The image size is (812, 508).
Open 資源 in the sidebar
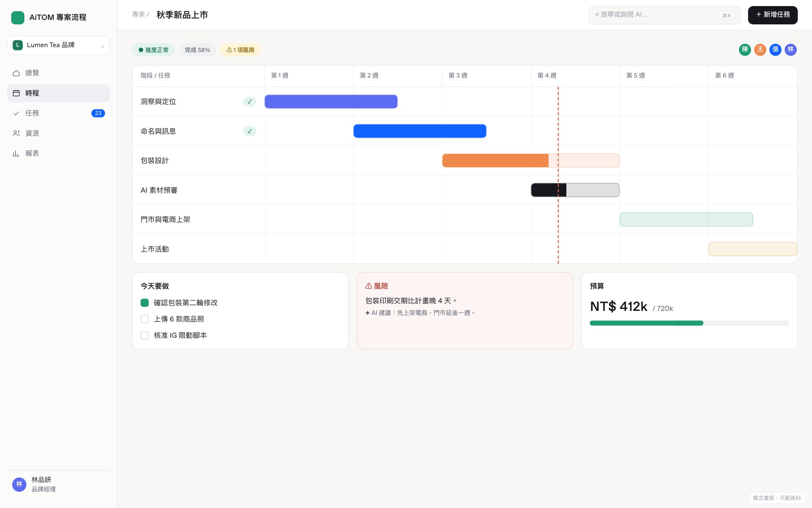tap(58, 133)
